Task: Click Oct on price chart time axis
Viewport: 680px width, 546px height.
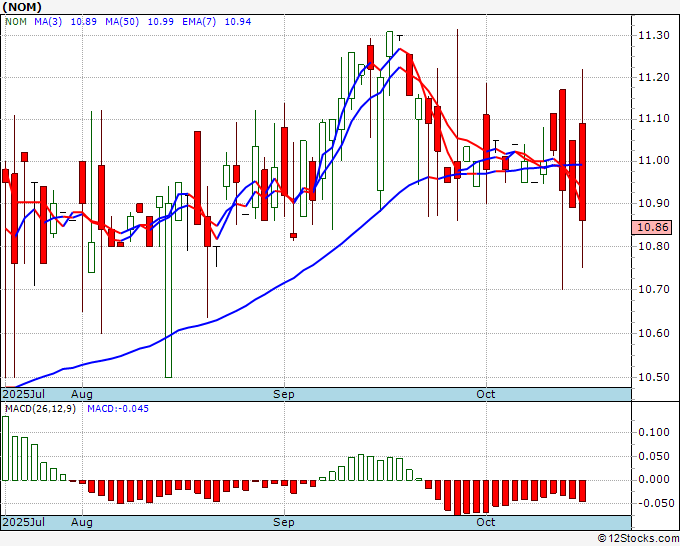Action: point(486,394)
